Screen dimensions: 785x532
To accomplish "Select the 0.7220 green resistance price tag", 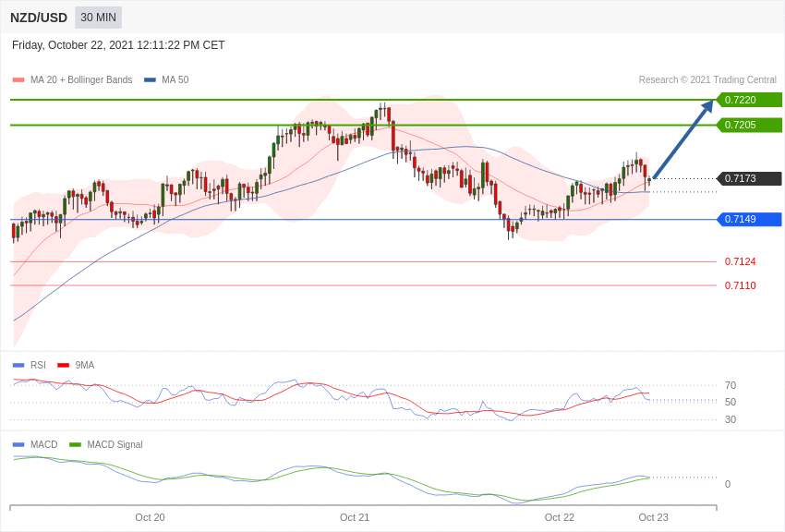I will (x=749, y=100).
